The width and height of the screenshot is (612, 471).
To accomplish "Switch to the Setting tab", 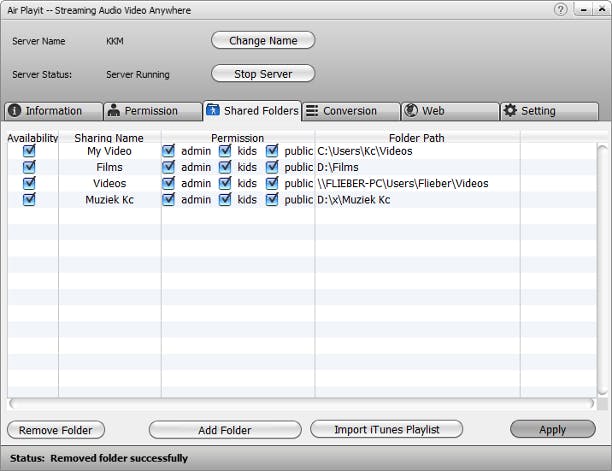I will (x=550, y=111).
